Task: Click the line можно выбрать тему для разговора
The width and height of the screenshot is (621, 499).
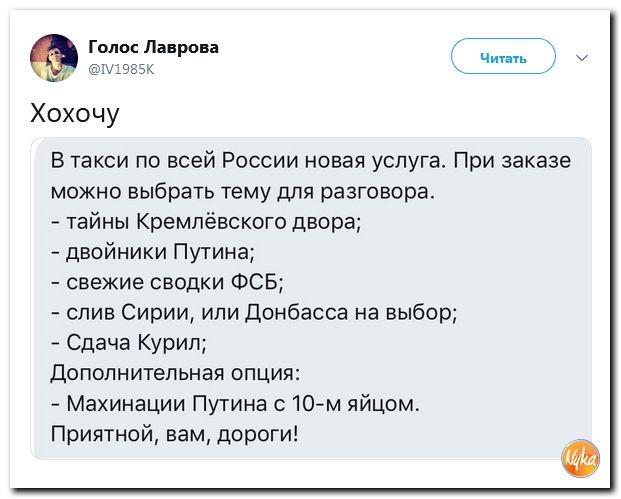Action: coord(243,192)
